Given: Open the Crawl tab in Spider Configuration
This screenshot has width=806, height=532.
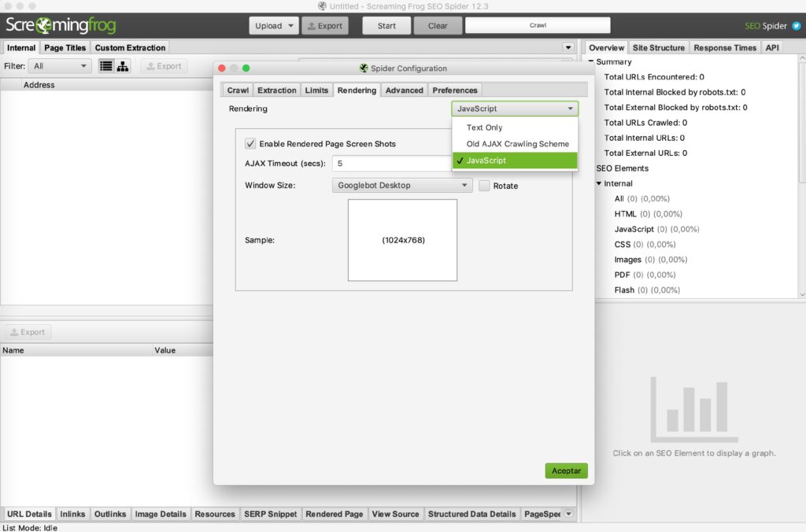Looking at the screenshot, I should 238,90.
